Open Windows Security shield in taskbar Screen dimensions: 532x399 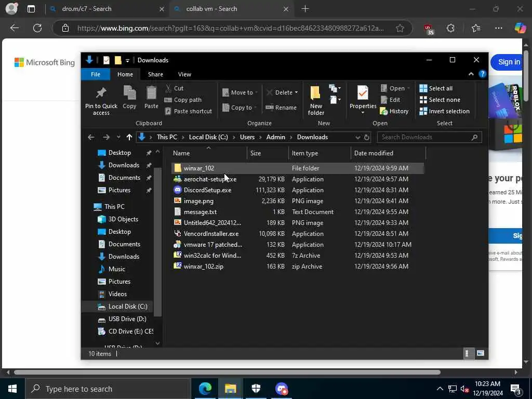(x=256, y=389)
